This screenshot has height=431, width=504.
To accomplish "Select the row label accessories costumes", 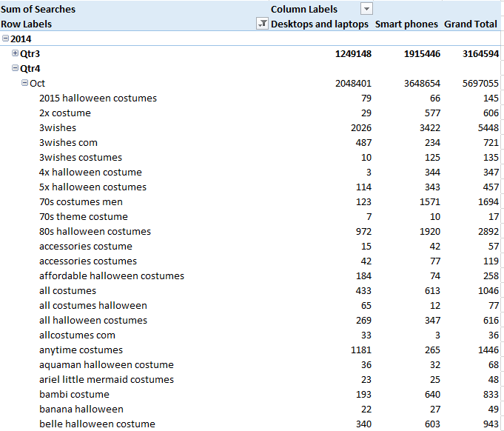I will pyautogui.click(x=88, y=261).
